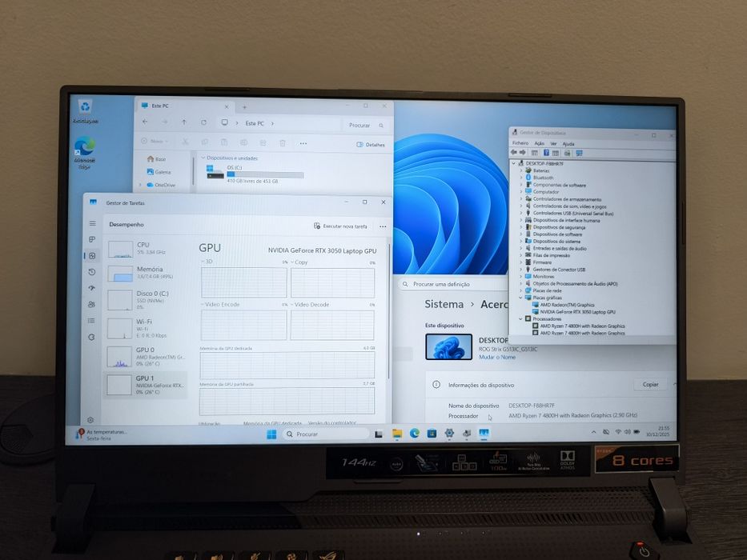Click the See more ellipsis in Explorer toolbar
Viewport: 747px width, 560px height.
click(x=303, y=143)
